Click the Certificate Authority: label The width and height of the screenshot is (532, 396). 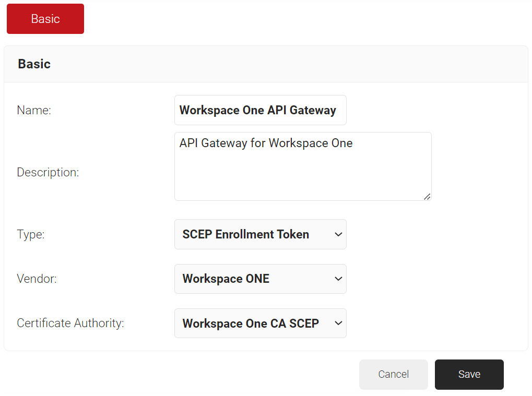click(x=70, y=323)
